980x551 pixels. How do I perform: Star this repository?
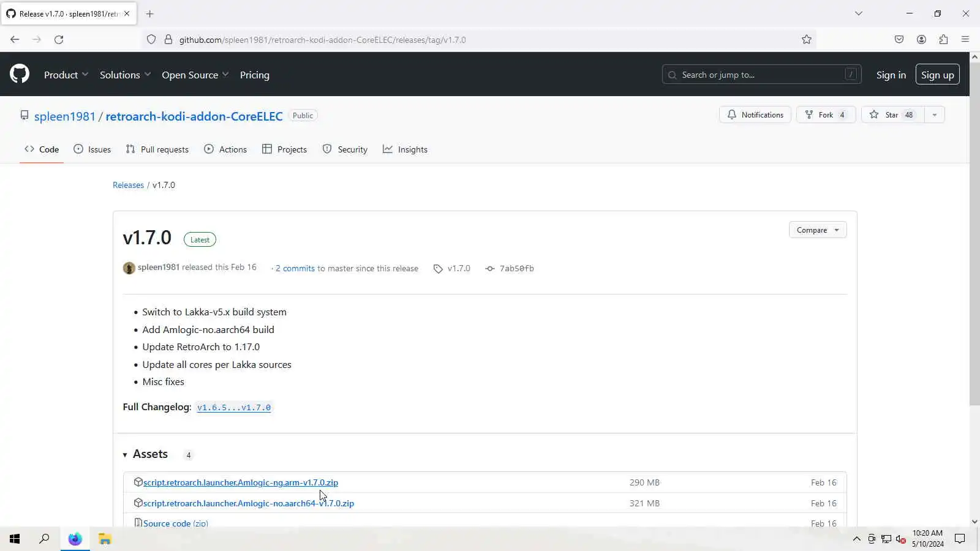tap(892, 115)
